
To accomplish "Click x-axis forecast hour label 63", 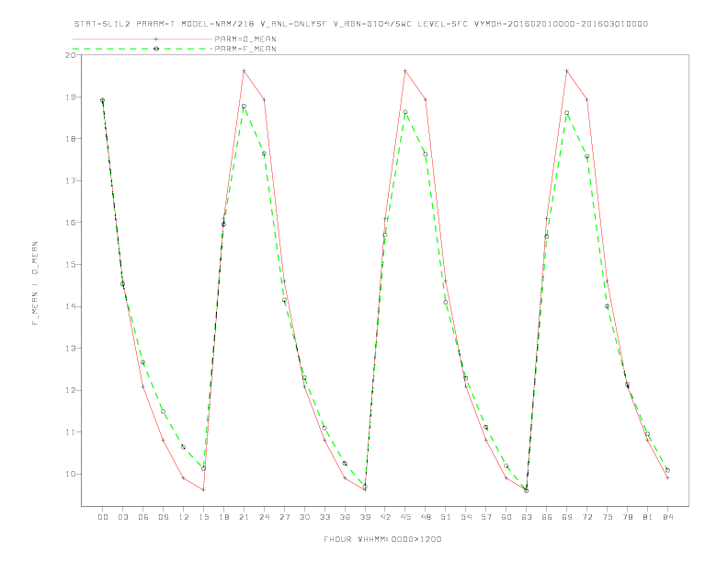I will [x=527, y=517].
